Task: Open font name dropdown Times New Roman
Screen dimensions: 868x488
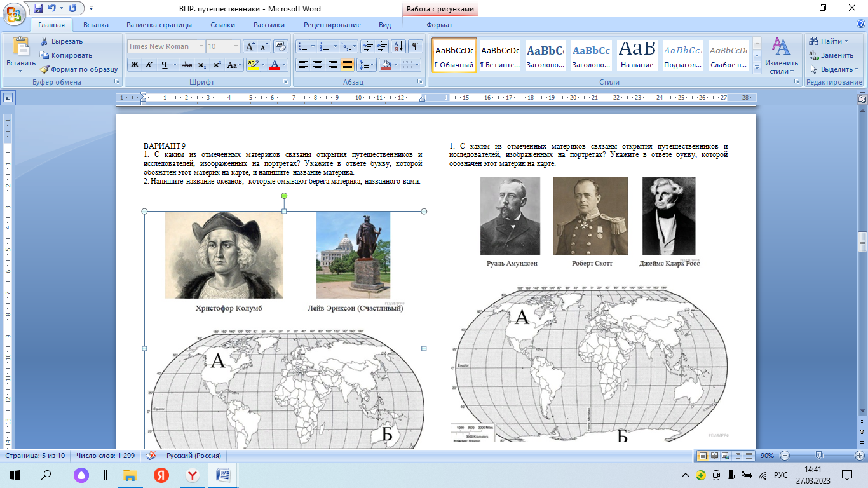Action: click(x=201, y=46)
